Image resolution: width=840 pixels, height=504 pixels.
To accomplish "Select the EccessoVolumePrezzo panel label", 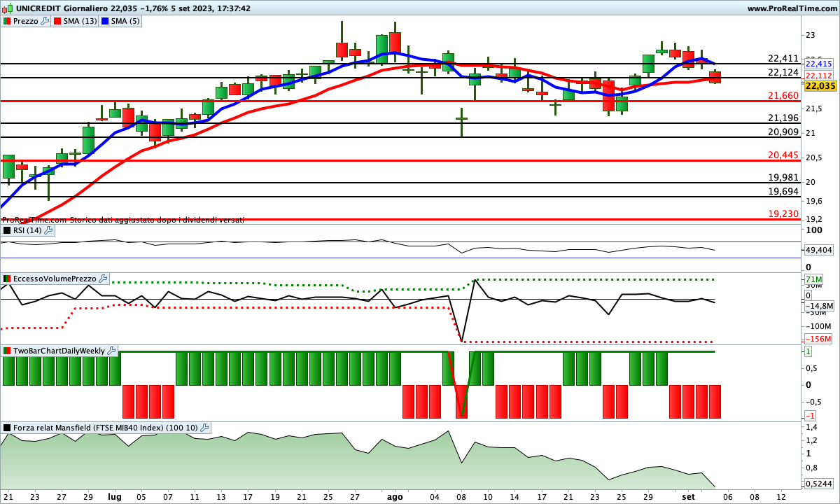I will coord(55,279).
